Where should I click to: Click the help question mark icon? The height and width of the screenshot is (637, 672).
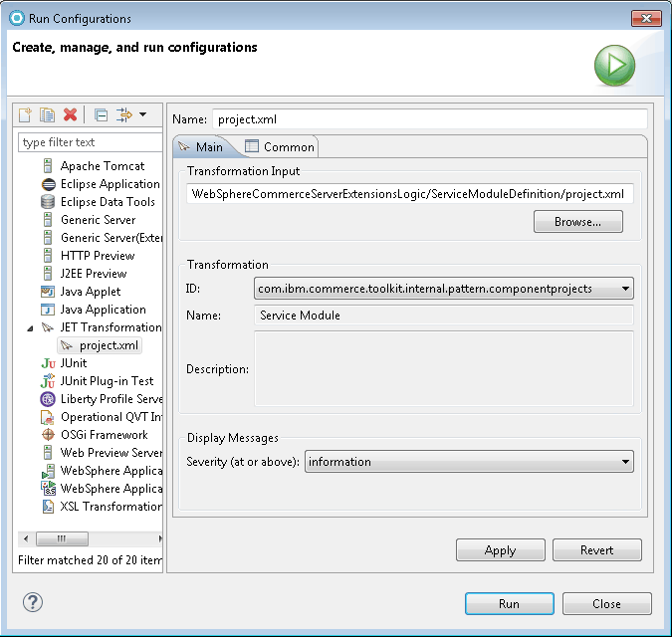(x=33, y=602)
